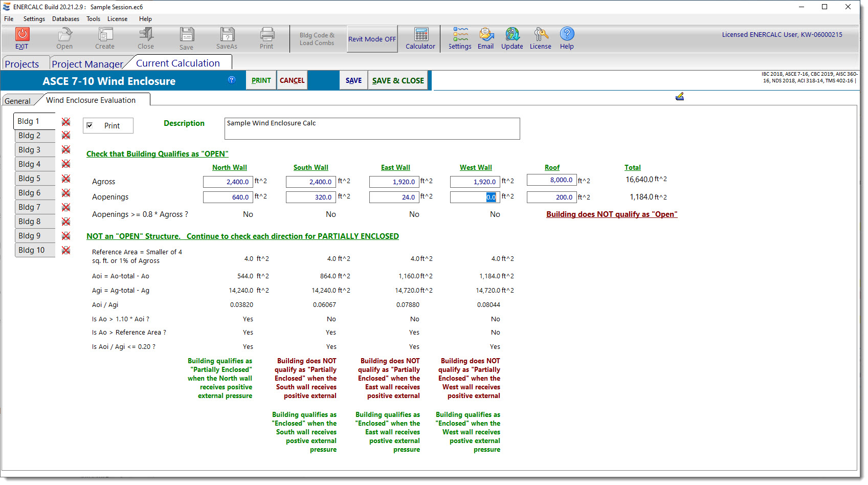
Task: Open the Calculator tool
Action: (x=421, y=34)
